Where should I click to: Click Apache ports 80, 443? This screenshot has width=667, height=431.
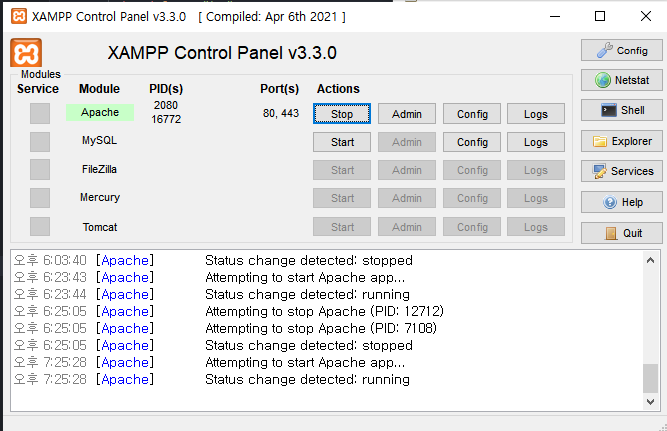click(281, 113)
